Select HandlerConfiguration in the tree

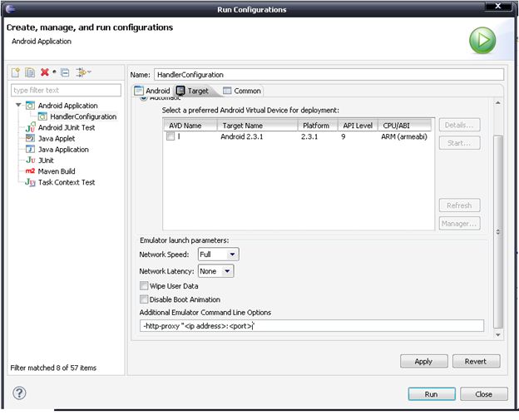83,116
